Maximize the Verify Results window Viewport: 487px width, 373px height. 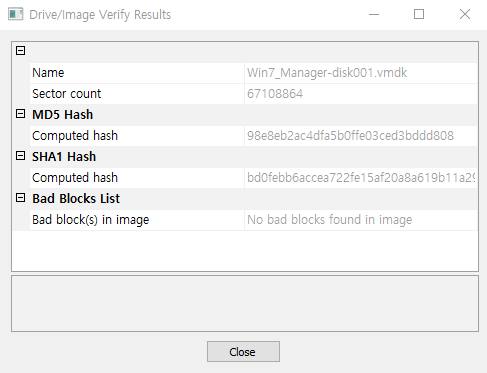tap(419, 14)
